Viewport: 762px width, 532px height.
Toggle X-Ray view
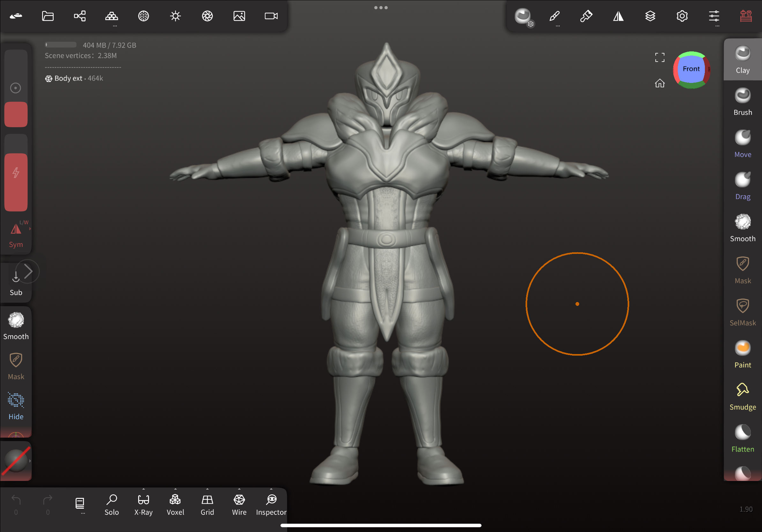click(143, 505)
